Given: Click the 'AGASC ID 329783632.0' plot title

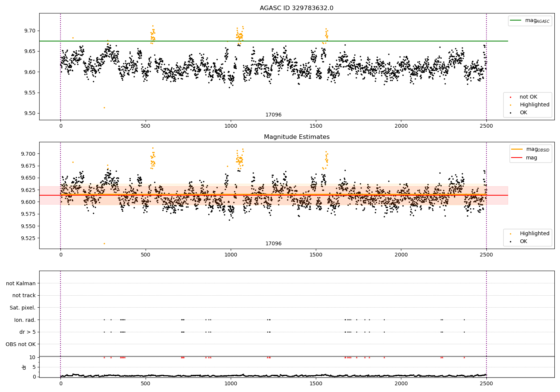Looking at the screenshot, I should [296, 8].
